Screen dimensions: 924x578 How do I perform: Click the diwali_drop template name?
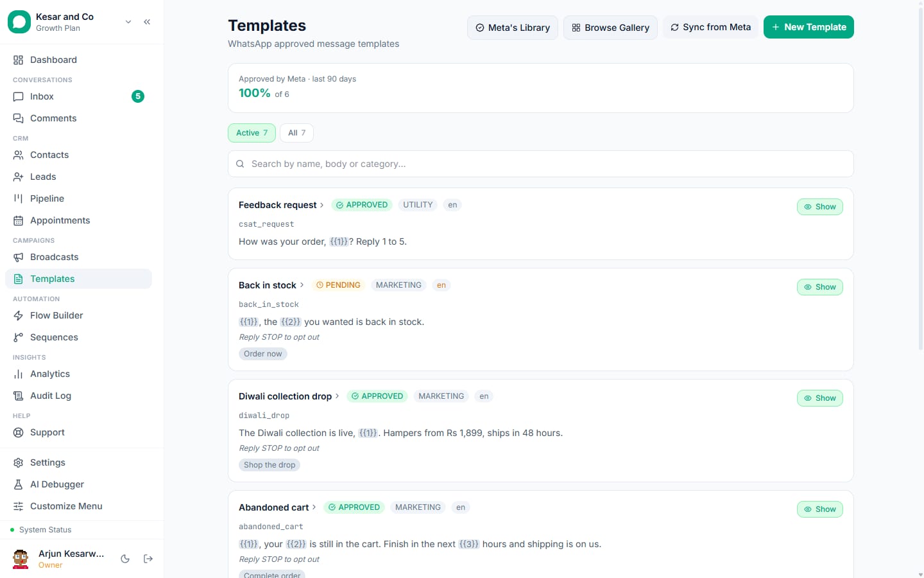point(264,416)
